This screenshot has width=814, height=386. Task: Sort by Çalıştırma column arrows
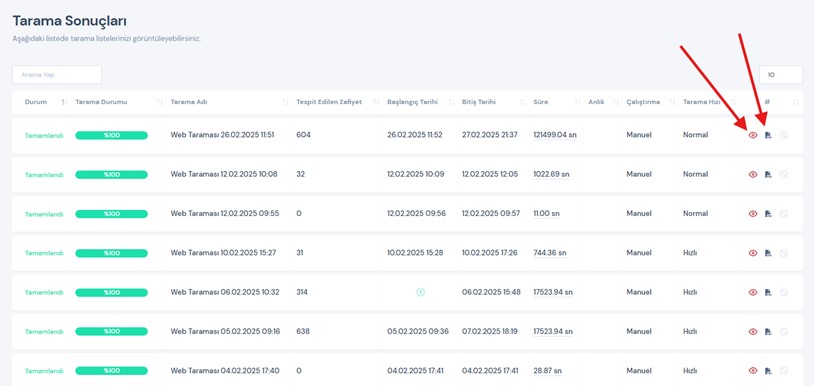pos(672,102)
